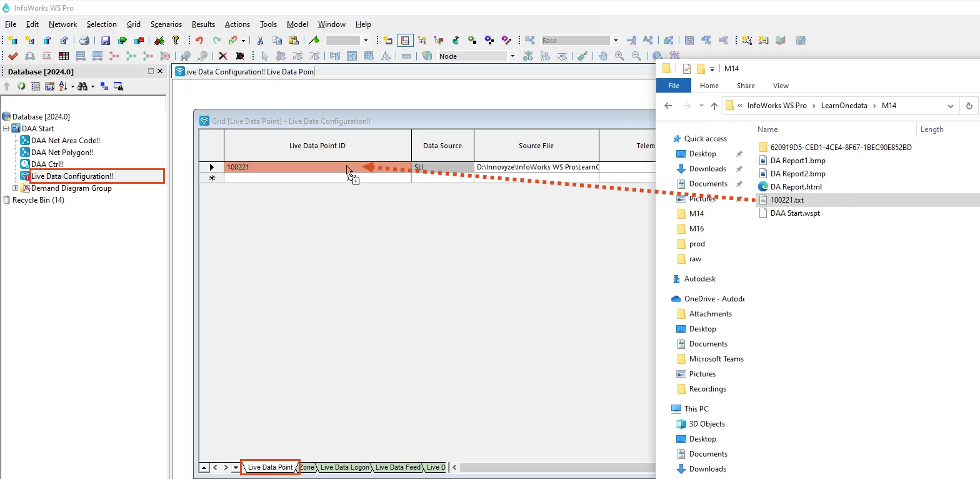Open the Results menu

[203, 24]
